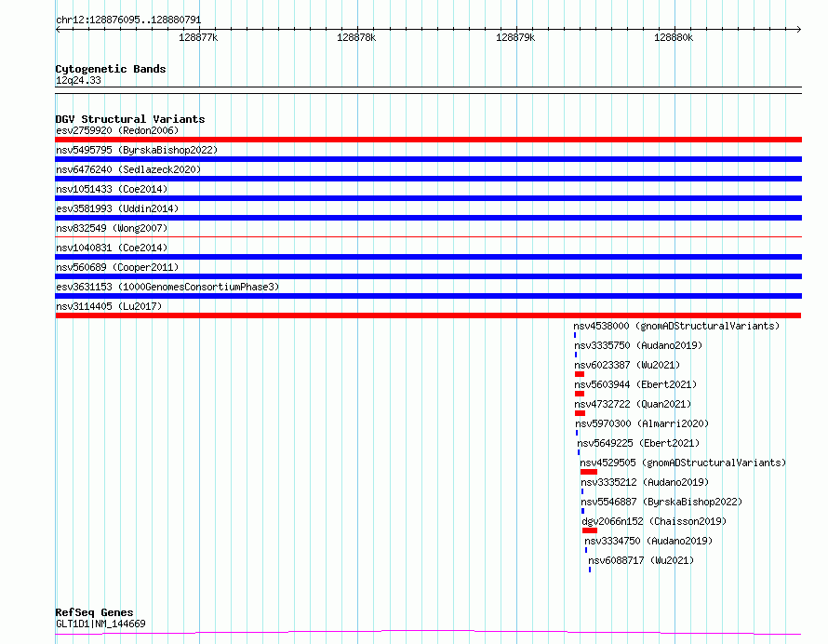Click nsv5546887 (ByrskaBishop2022) label
Screen dimensions: 828x644
point(661,502)
